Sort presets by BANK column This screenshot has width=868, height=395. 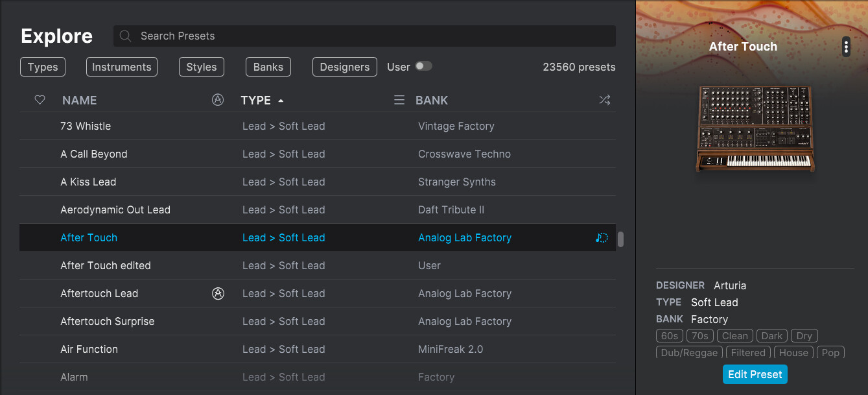click(x=432, y=100)
